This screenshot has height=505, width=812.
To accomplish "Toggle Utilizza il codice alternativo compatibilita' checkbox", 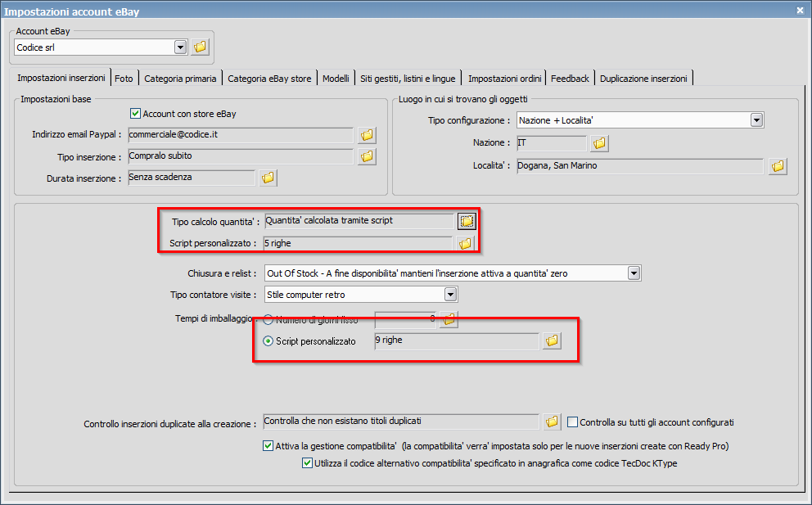I will pos(307,463).
